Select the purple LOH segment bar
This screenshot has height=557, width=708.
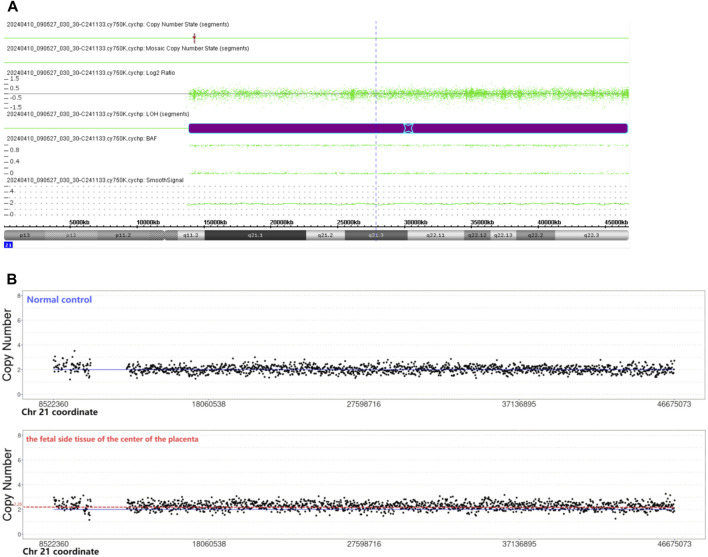point(408,128)
